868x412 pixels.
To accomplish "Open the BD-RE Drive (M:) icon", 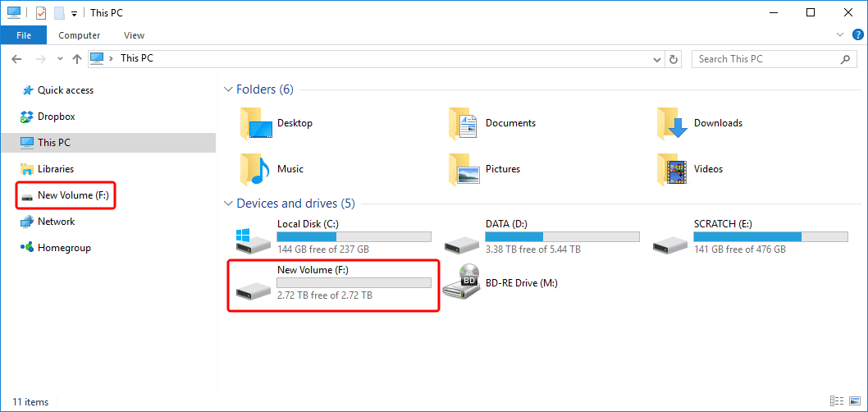I will pos(461,282).
